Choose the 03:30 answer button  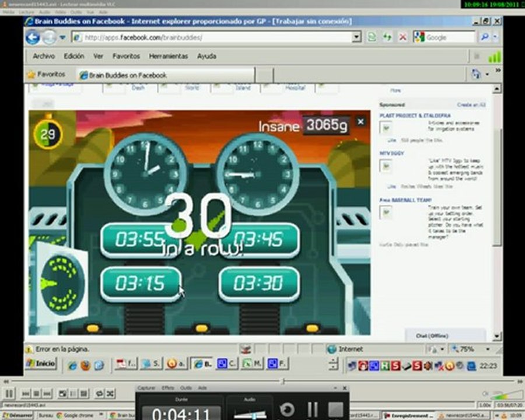pos(258,283)
